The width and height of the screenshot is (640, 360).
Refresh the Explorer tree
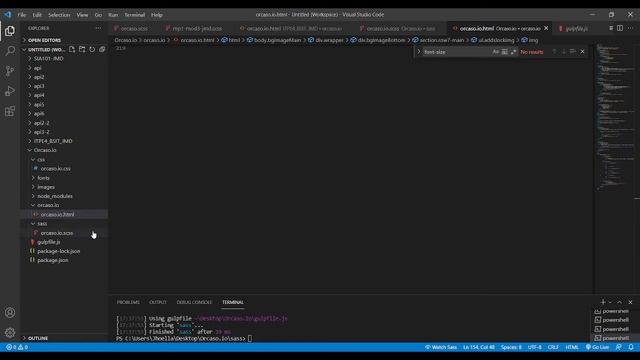pos(92,49)
